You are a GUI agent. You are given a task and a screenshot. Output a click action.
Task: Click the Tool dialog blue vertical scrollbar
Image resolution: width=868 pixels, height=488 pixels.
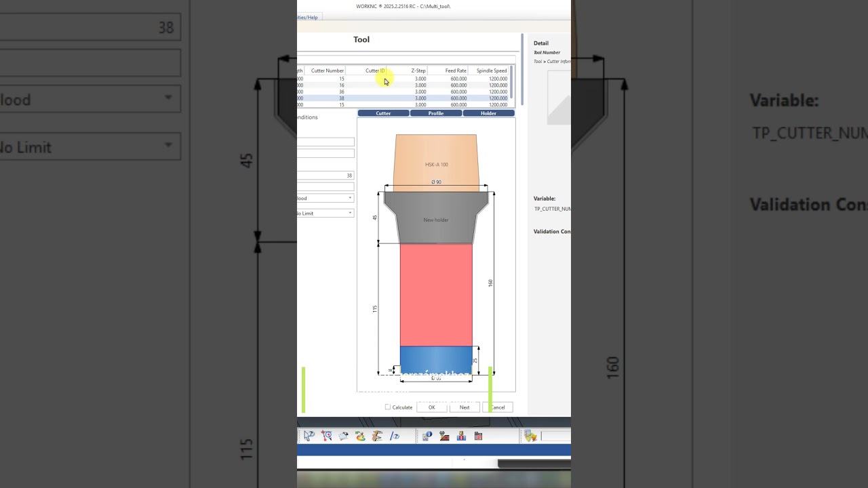[522, 69]
